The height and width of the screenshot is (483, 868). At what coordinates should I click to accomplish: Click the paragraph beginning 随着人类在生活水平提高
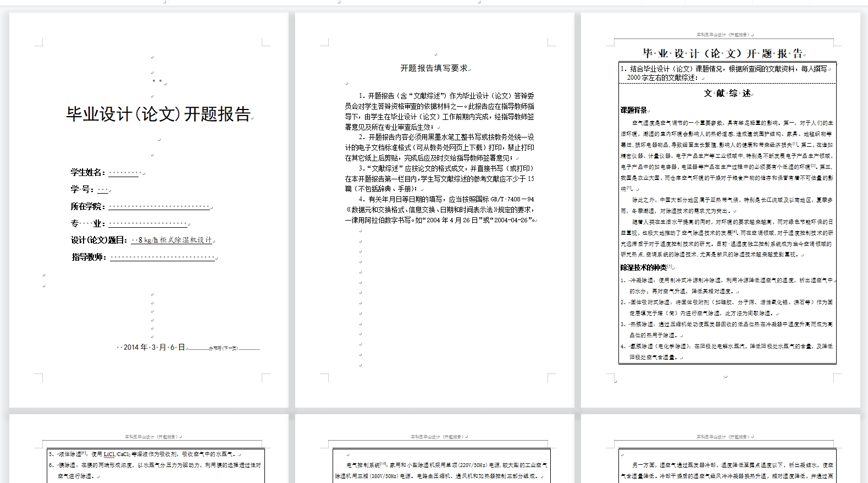click(727, 238)
